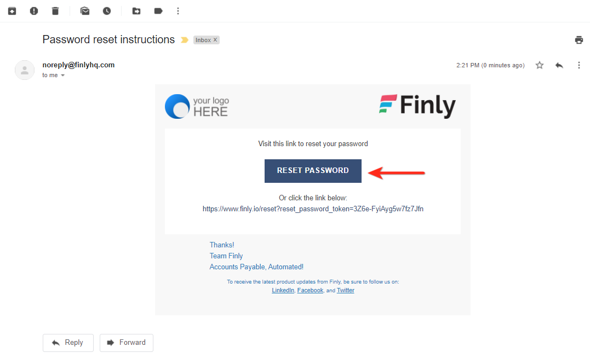The image size is (590, 364).
Task: Report email as spam
Action: point(34,11)
